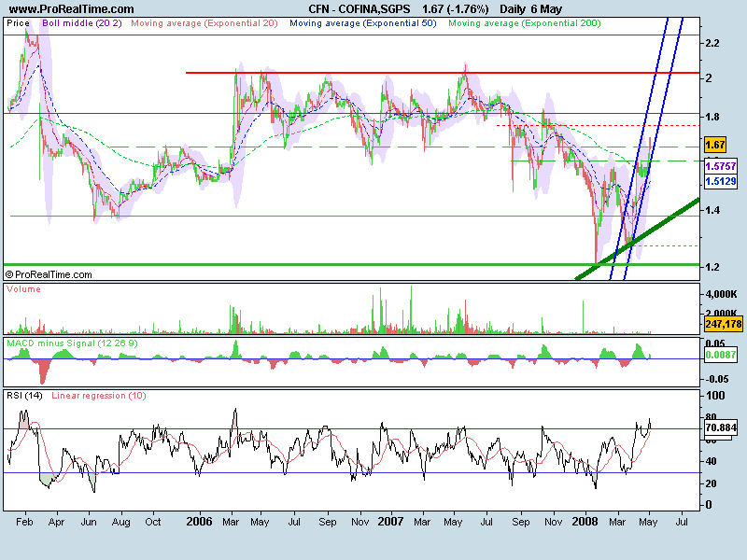Viewport: 747px width, 560px height.
Task: Click the Linear regression (10) legend label
Action: (99, 396)
